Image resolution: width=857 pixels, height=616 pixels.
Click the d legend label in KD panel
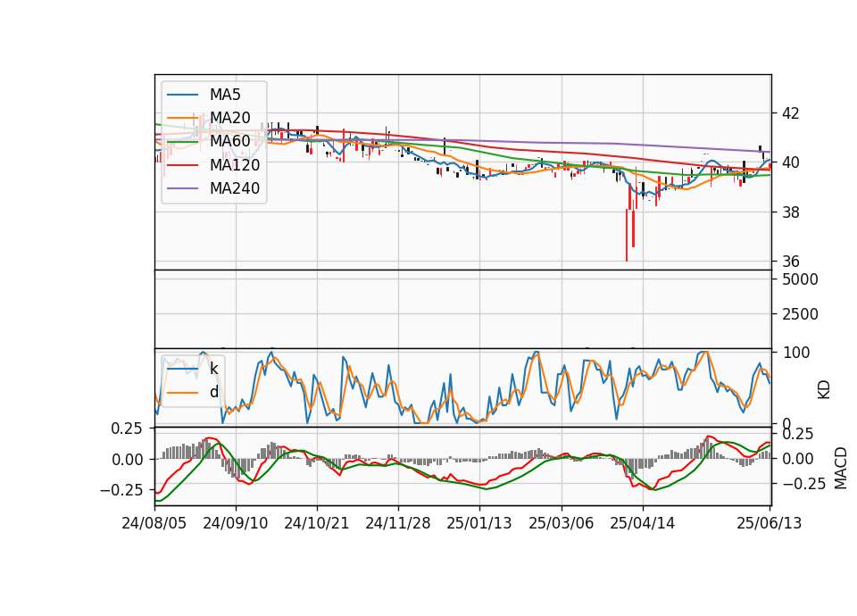213,392
